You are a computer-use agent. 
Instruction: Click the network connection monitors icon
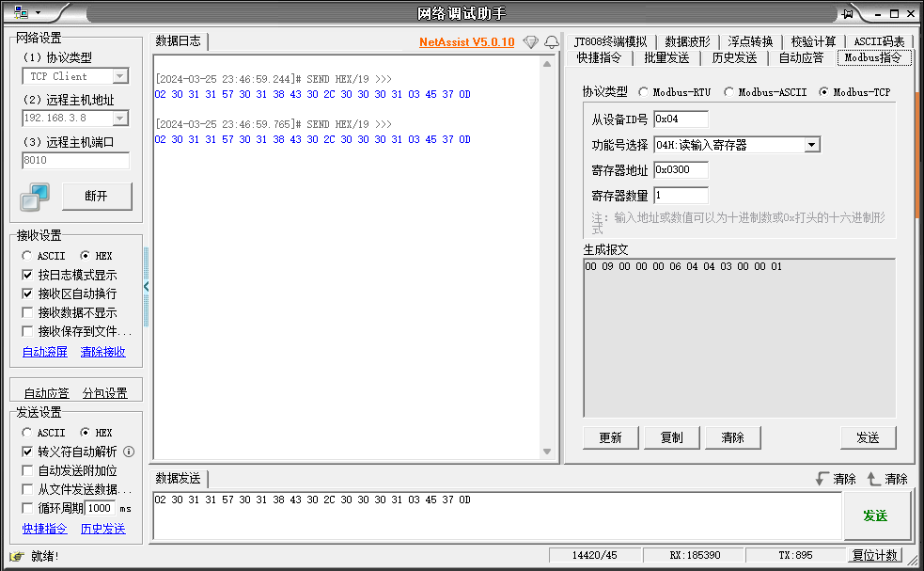pos(35,197)
